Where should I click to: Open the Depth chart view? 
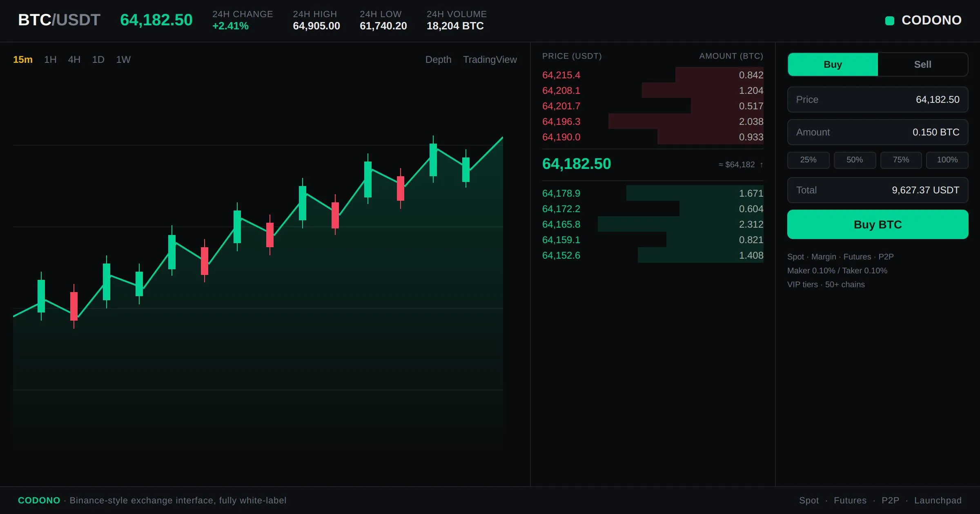[x=438, y=60]
